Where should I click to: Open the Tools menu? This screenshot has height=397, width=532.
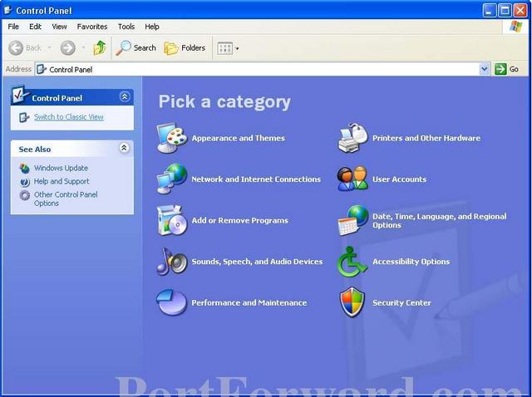pyautogui.click(x=126, y=27)
